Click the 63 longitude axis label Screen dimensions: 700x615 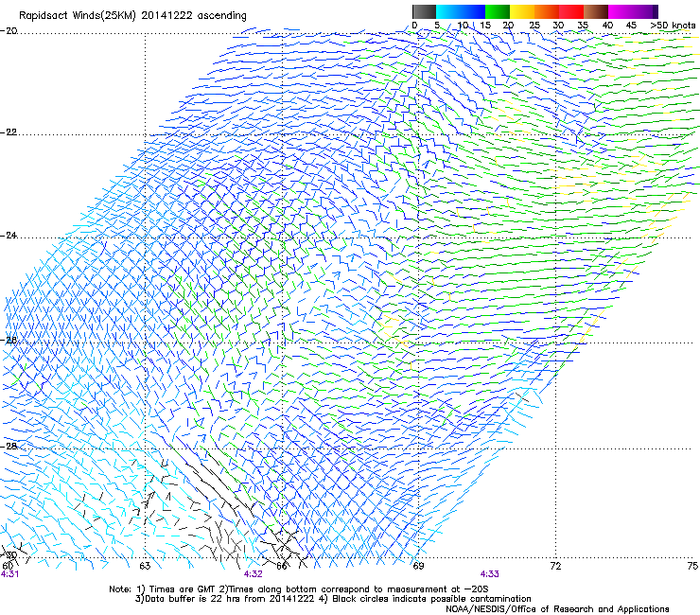[145, 566]
